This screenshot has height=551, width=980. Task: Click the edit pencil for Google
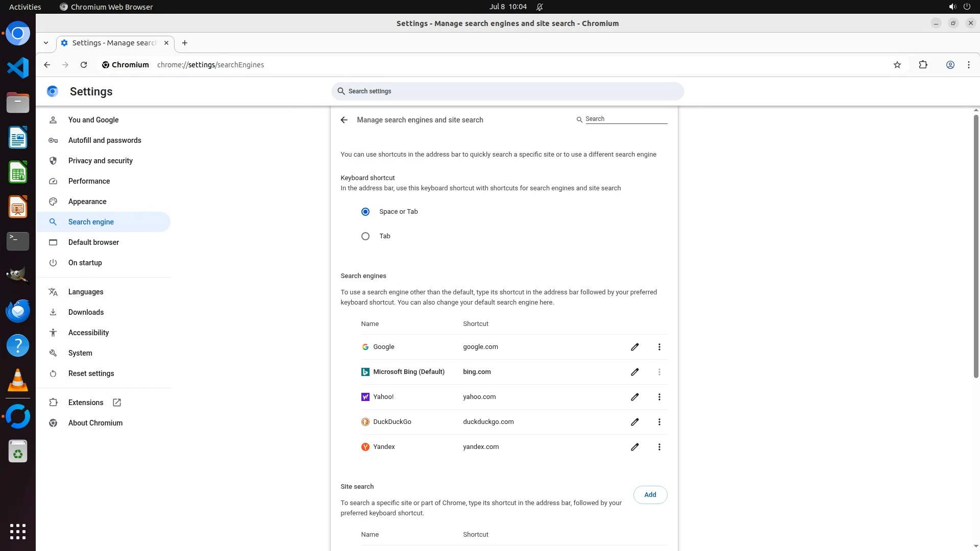(634, 347)
